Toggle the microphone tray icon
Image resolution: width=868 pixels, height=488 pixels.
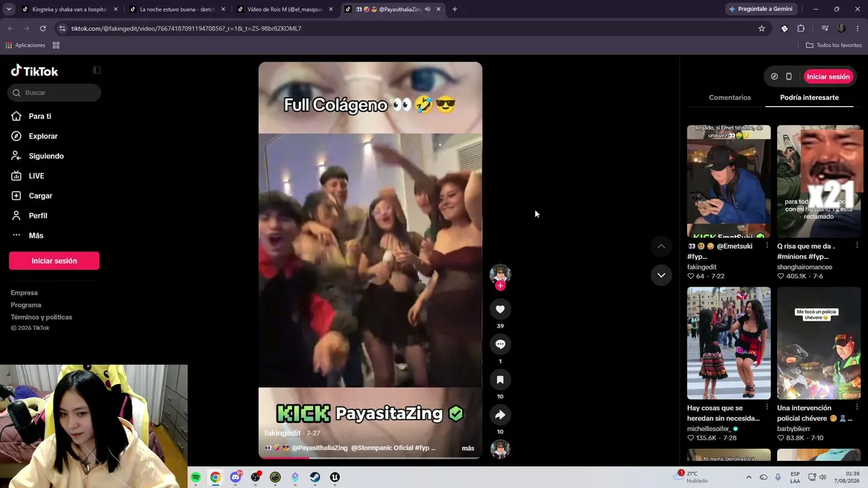pyautogui.click(x=778, y=477)
